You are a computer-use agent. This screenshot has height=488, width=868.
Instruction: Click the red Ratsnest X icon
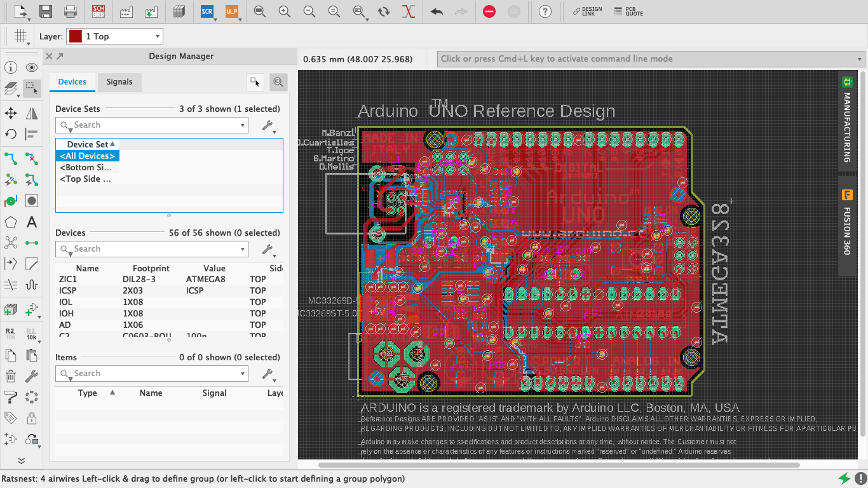[x=409, y=11]
